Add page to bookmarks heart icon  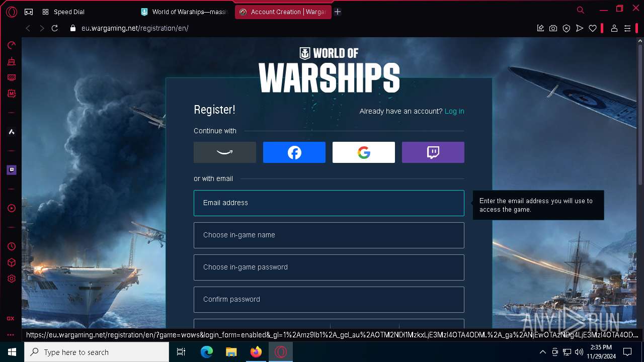coord(593,28)
